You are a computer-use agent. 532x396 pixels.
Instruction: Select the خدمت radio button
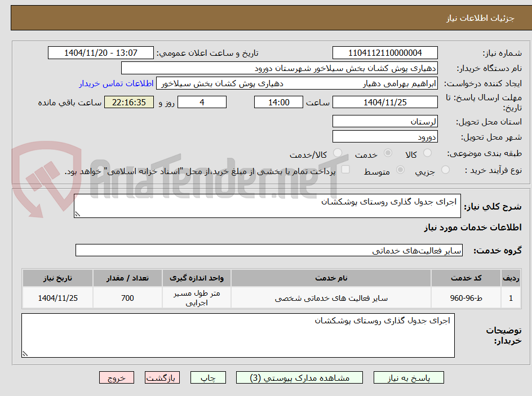(x=388, y=153)
